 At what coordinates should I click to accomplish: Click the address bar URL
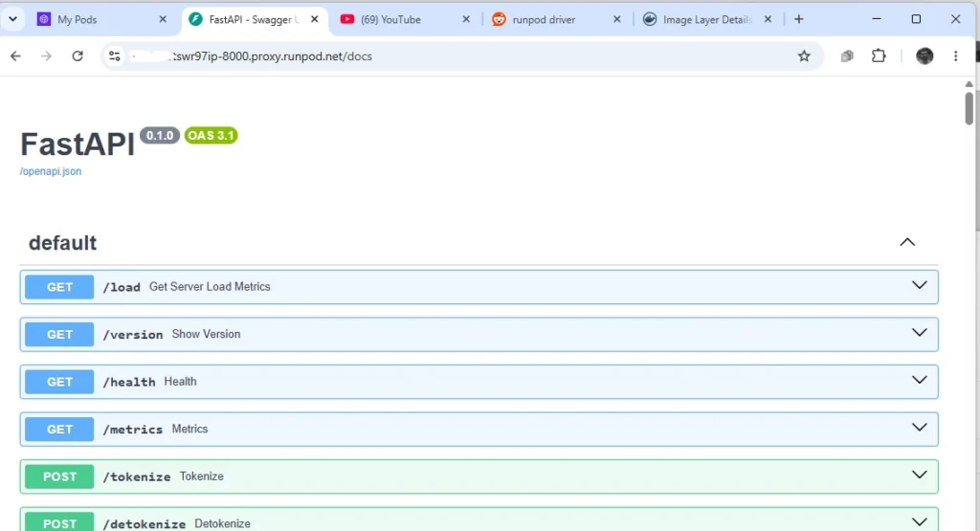pyautogui.click(x=272, y=56)
